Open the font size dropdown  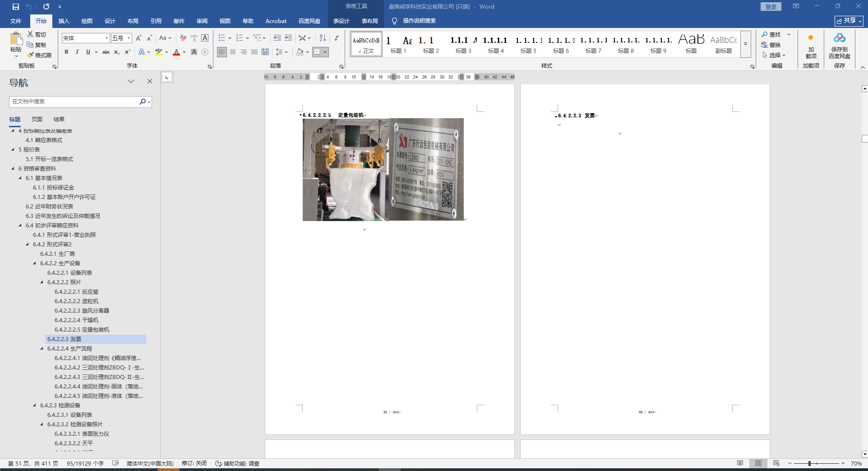coord(129,38)
